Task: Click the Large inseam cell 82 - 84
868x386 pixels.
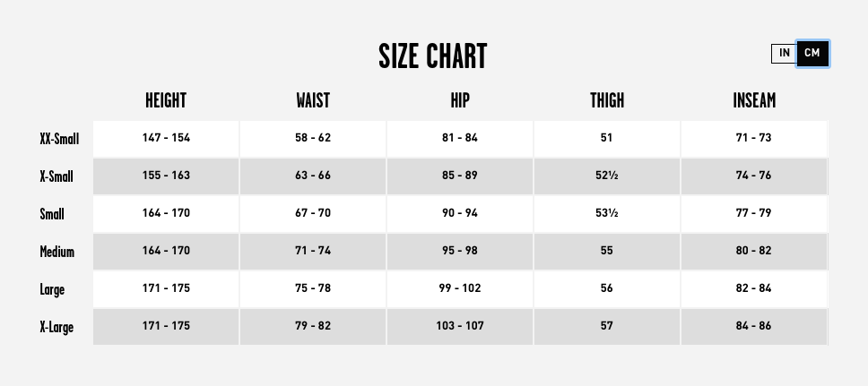Action: (754, 288)
